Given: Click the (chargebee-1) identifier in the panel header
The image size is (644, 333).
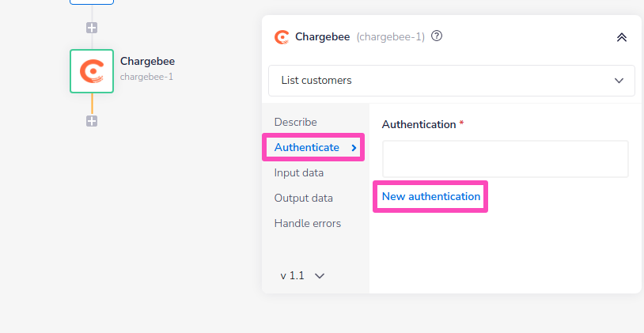Looking at the screenshot, I should point(391,36).
